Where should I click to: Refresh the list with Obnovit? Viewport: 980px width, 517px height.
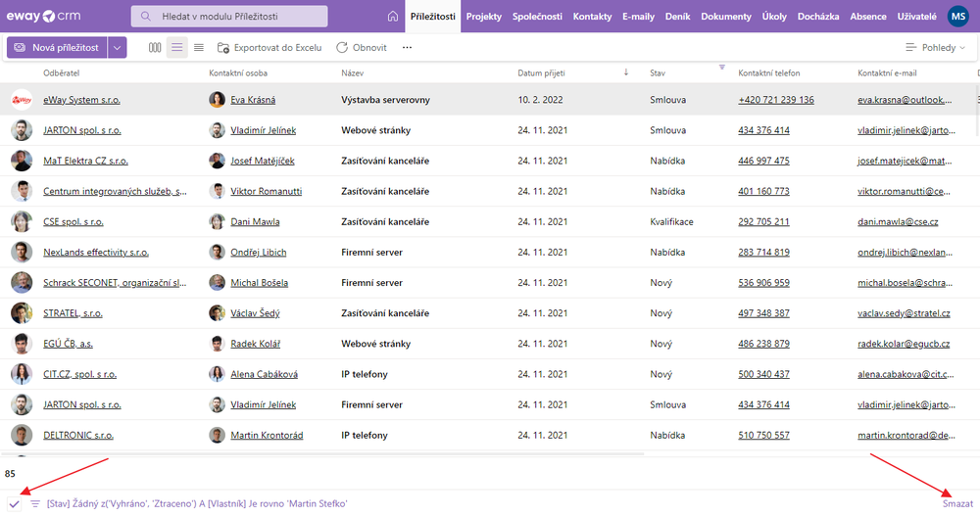coord(362,47)
